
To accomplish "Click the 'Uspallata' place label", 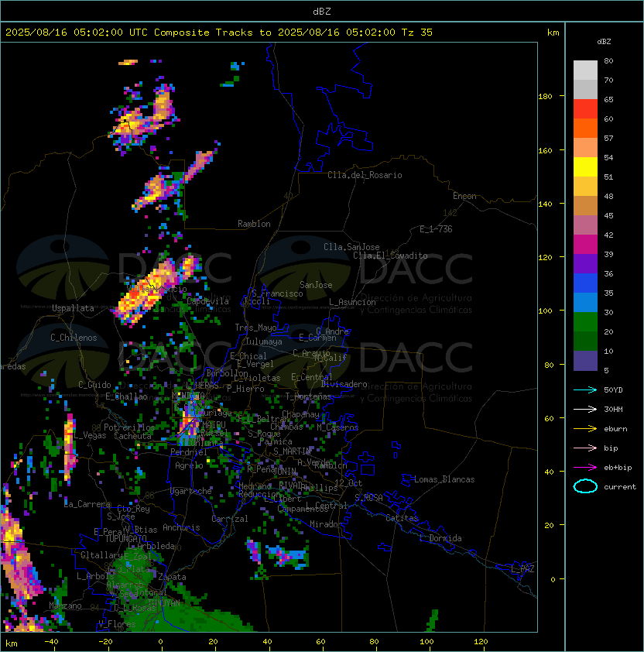I will (x=73, y=308).
